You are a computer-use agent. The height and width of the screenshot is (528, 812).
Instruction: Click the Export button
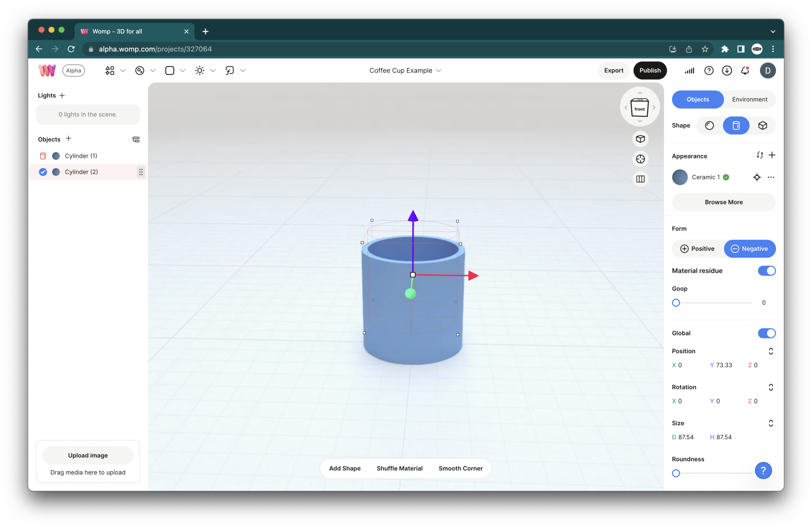coord(613,70)
